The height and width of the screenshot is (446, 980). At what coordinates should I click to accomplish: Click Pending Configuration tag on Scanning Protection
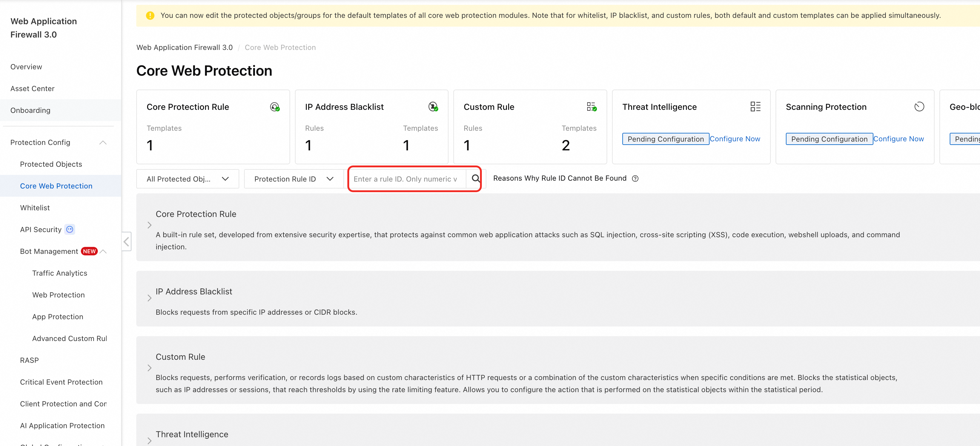(x=829, y=139)
